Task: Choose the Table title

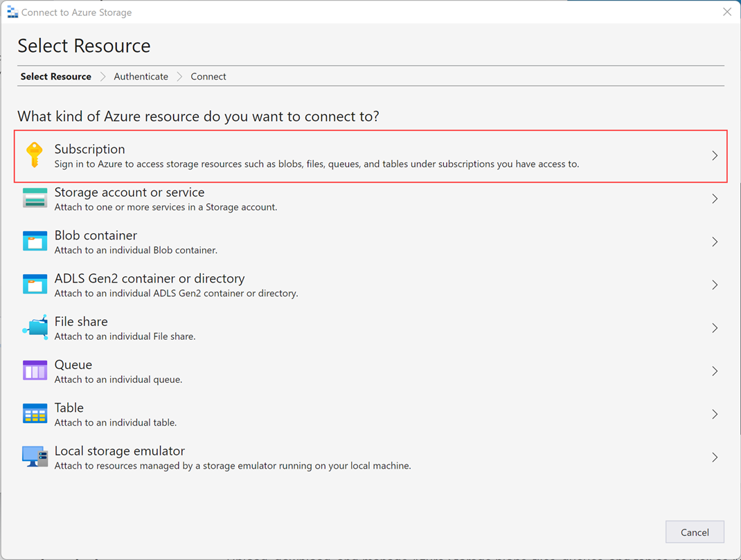Action: pos(69,408)
